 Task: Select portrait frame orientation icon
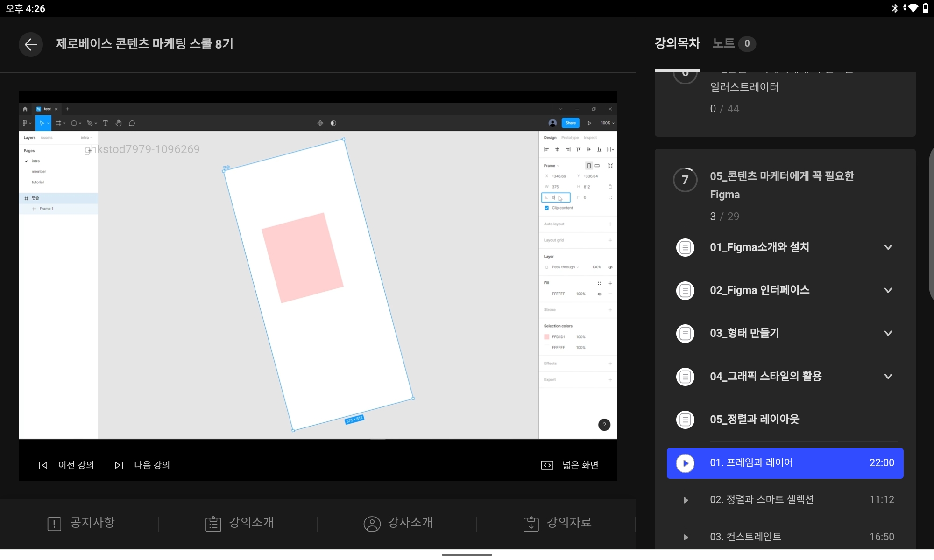pos(589,166)
